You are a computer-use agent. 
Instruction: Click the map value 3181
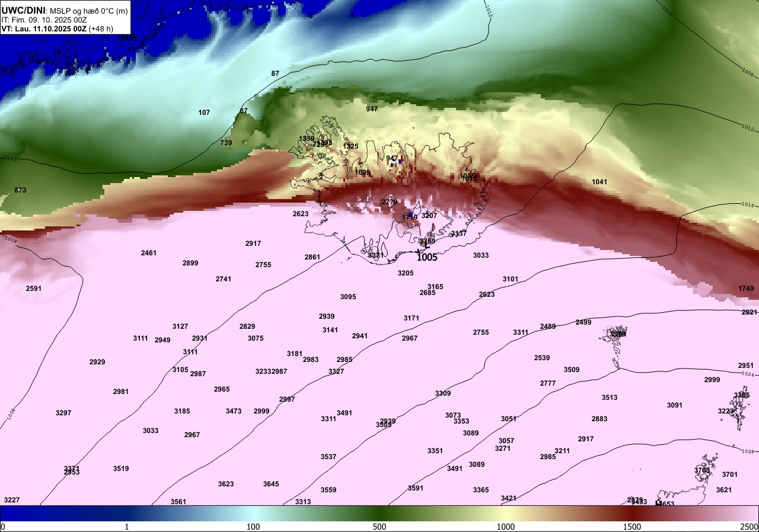[x=295, y=354]
